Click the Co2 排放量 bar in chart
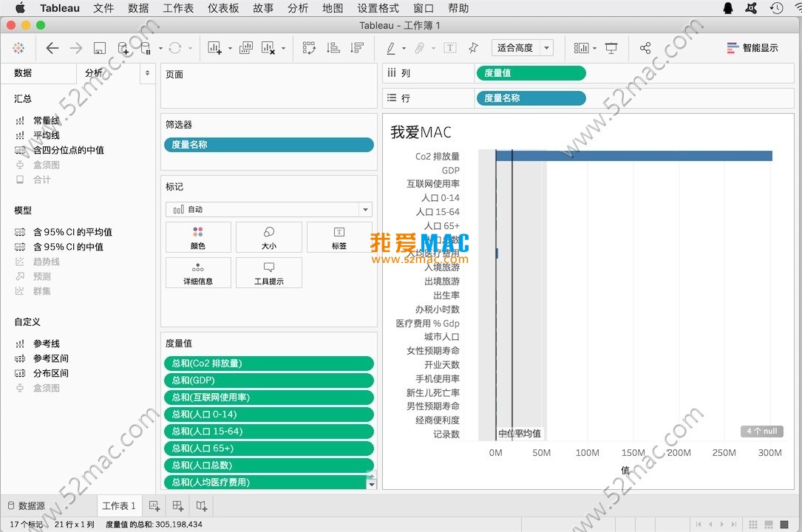Viewport: 802px width, 532px height. tap(633, 156)
